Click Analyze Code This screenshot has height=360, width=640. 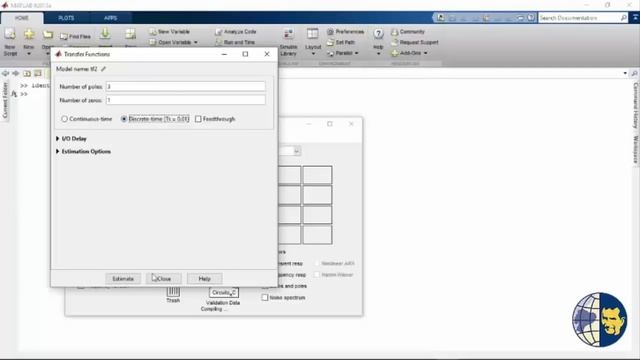[x=236, y=31]
